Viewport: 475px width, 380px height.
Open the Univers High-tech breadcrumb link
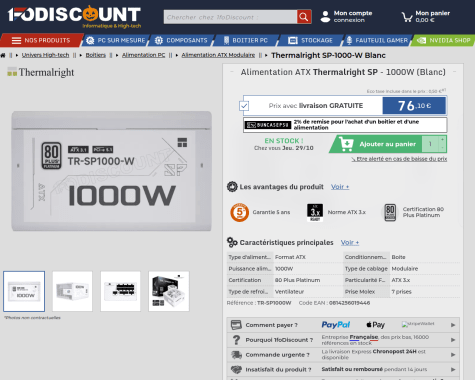click(x=45, y=55)
